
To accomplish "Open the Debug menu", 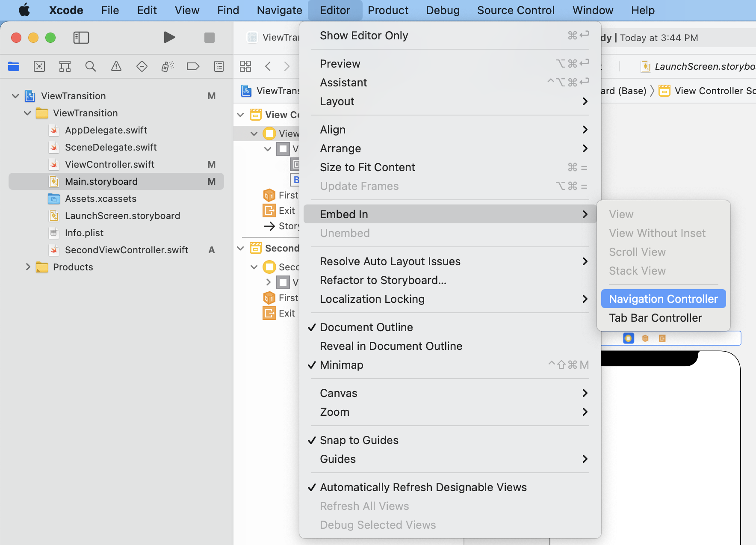I will coord(443,10).
